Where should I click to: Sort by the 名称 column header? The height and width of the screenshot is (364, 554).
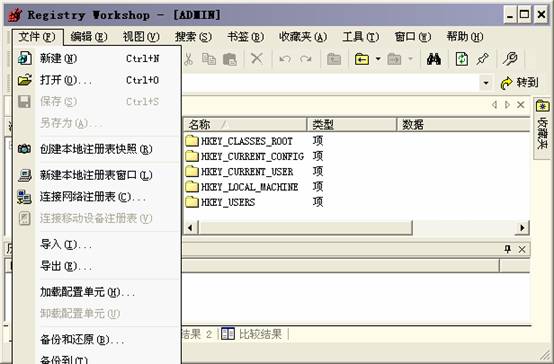[x=245, y=124]
